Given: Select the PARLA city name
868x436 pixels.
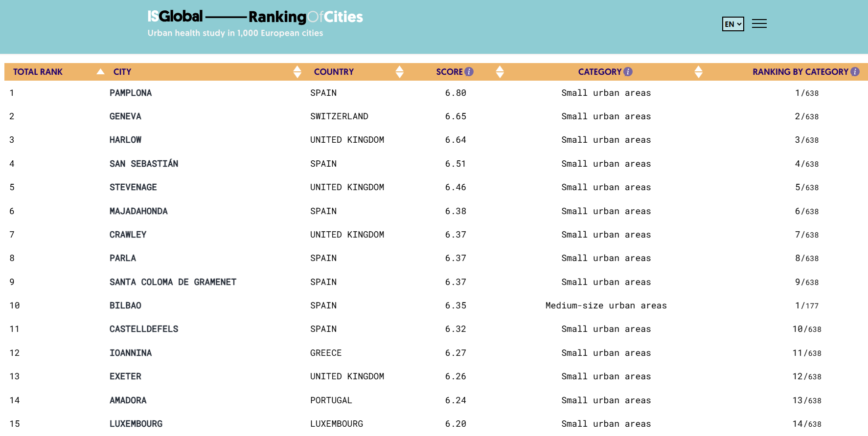Looking at the screenshot, I should 123,258.
